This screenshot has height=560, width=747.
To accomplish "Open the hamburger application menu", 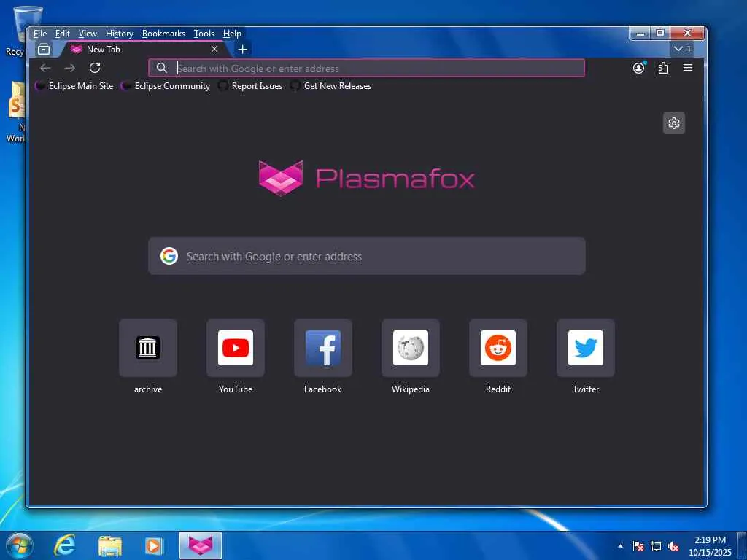I will (688, 68).
